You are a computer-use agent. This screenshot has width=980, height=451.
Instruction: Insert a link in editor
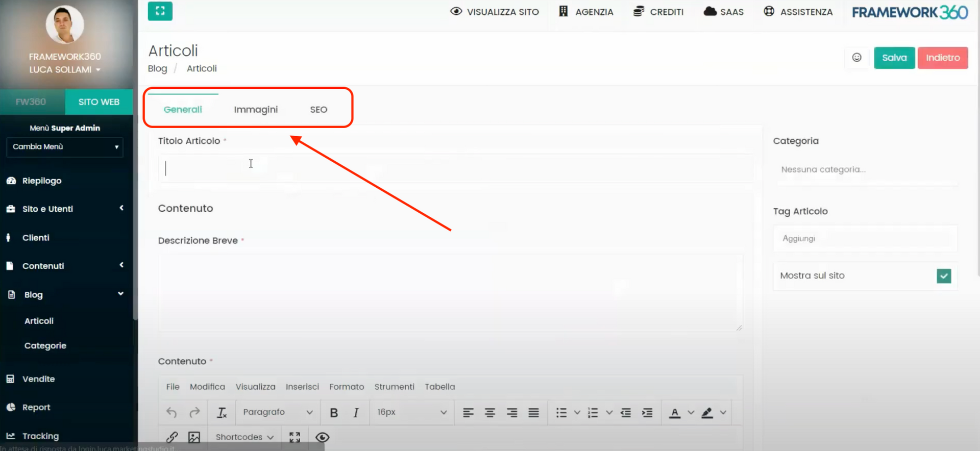(x=172, y=437)
